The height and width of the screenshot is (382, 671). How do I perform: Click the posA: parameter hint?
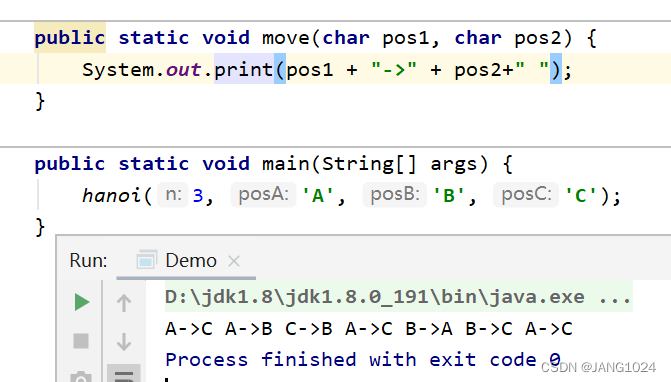pyautogui.click(x=263, y=195)
